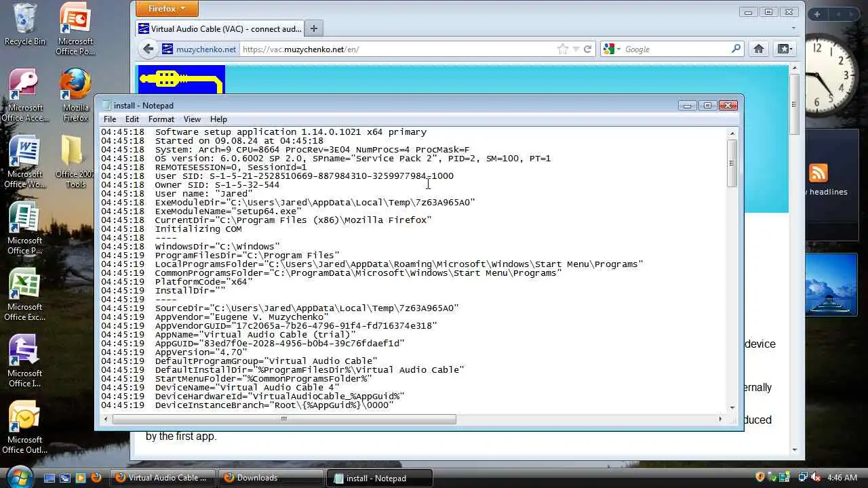Switch to Downloads window in taskbar
The width and height of the screenshot is (868, 488).
(x=271, y=478)
